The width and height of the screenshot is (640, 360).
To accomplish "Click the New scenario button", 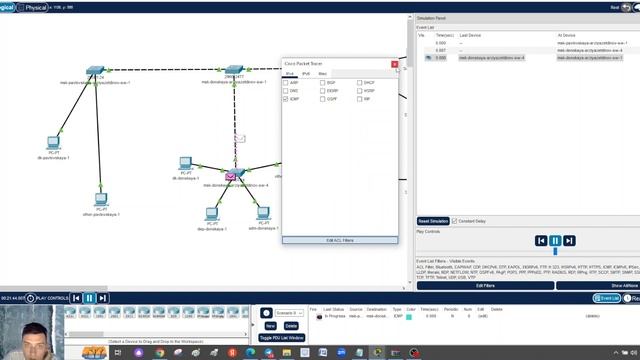I will point(271,326).
